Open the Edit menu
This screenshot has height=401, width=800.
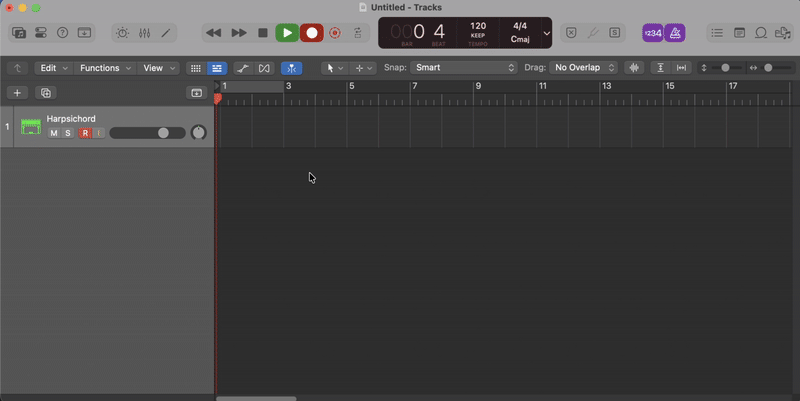click(x=54, y=68)
